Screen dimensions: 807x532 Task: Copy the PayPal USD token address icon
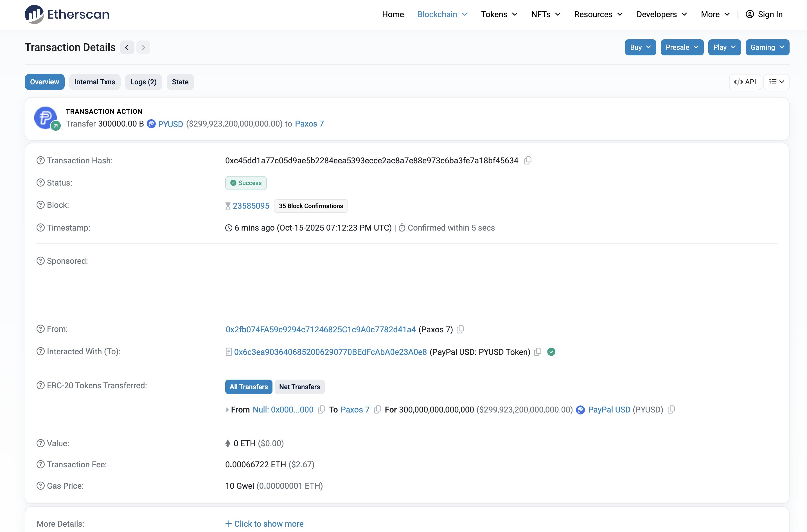pos(671,409)
